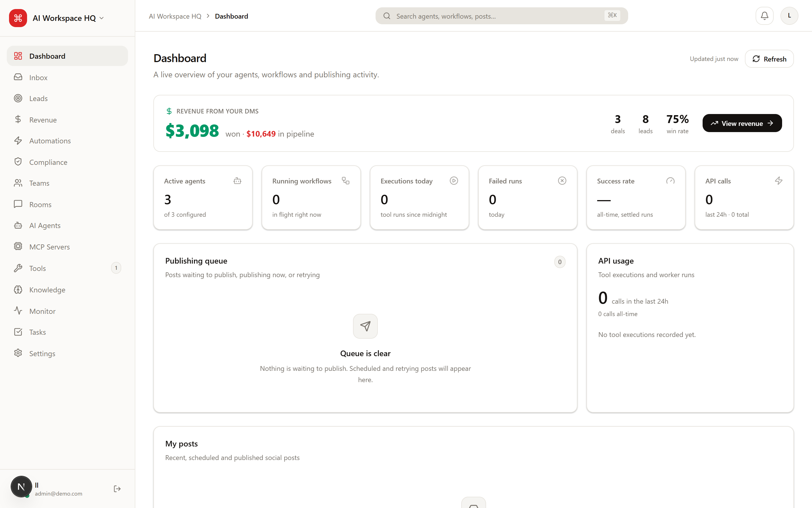Click the Tasks checkbox icon
The image size is (812, 508).
(18, 332)
